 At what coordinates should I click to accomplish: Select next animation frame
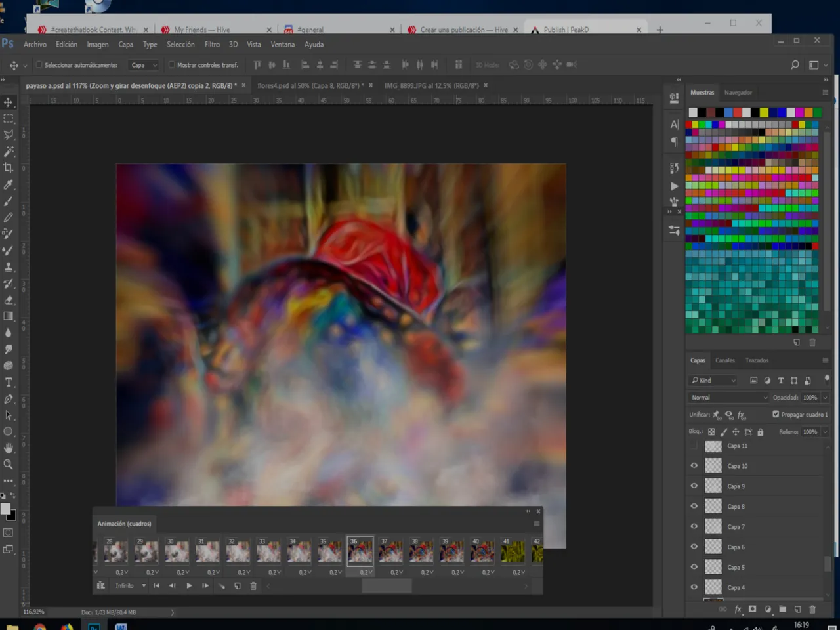205,586
